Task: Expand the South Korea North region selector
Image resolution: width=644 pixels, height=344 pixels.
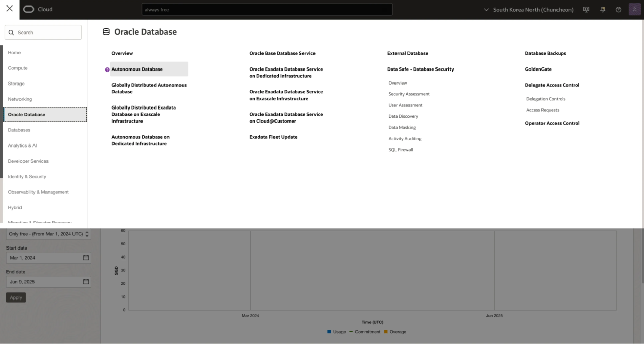Action: coord(528,10)
